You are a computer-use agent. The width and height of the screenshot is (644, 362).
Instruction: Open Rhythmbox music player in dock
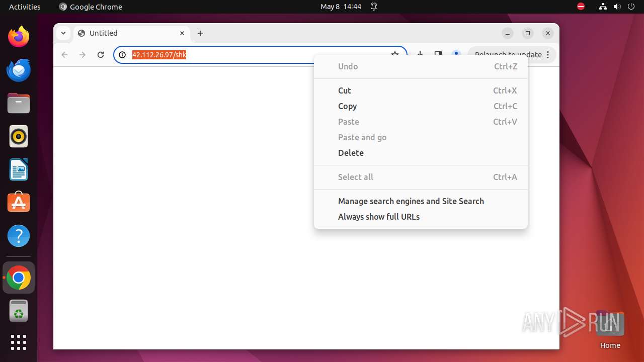(x=19, y=136)
